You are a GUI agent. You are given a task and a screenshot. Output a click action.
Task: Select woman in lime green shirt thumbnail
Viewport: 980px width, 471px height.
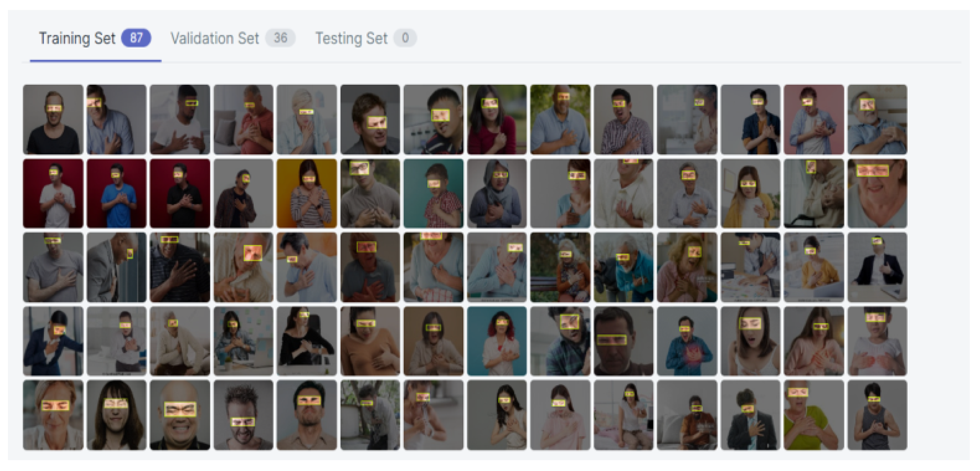click(x=814, y=415)
